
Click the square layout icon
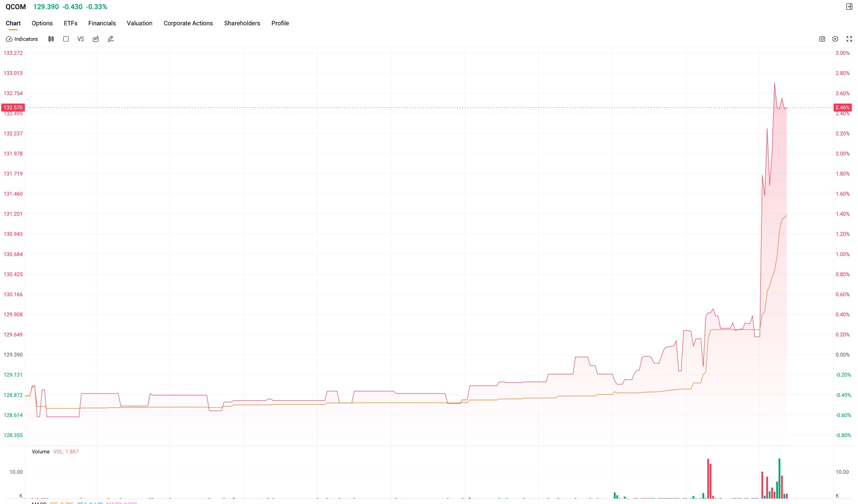click(x=66, y=39)
